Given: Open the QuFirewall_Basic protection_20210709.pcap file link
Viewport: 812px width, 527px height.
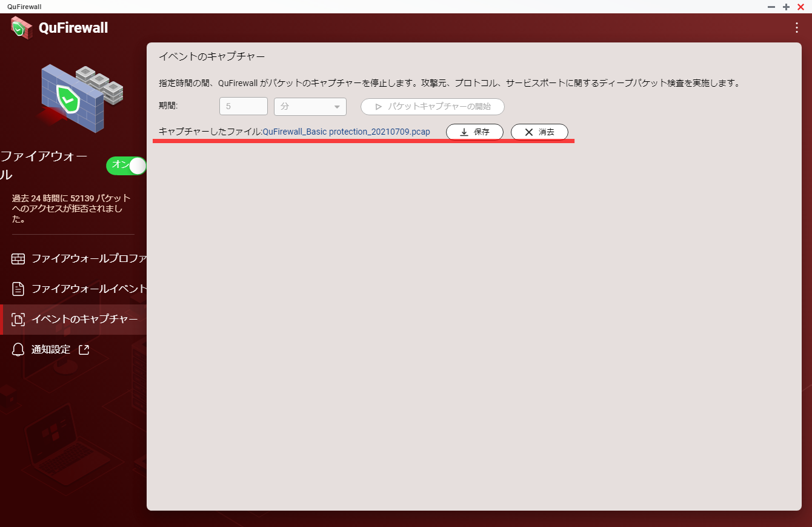Looking at the screenshot, I should click(346, 132).
